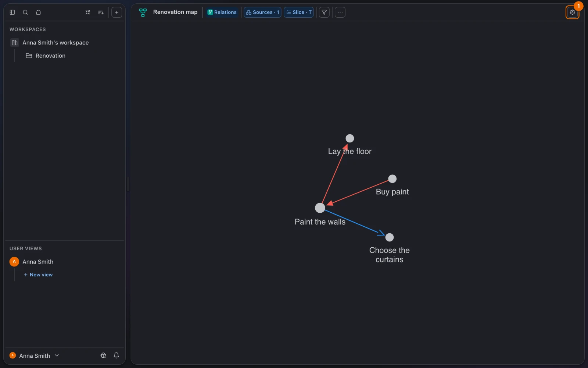Open the Sources · 1 selector
Viewport: 588px width, 368px height.
(x=262, y=12)
